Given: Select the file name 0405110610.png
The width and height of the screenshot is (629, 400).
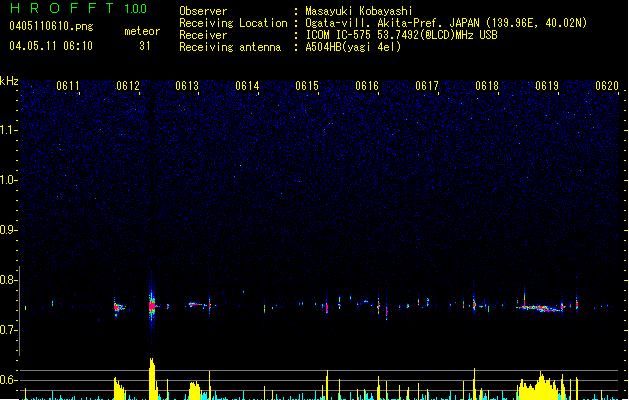Looking at the screenshot, I should (51, 26).
